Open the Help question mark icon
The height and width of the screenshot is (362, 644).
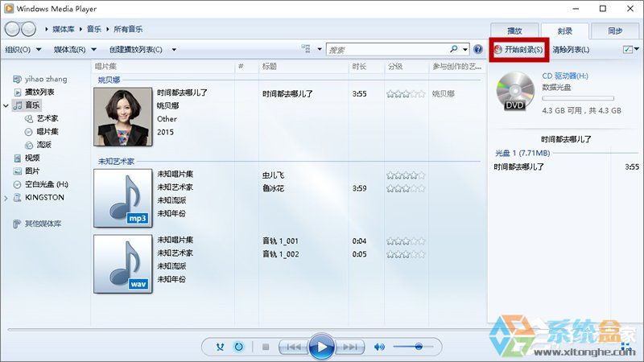(x=478, y=50)
